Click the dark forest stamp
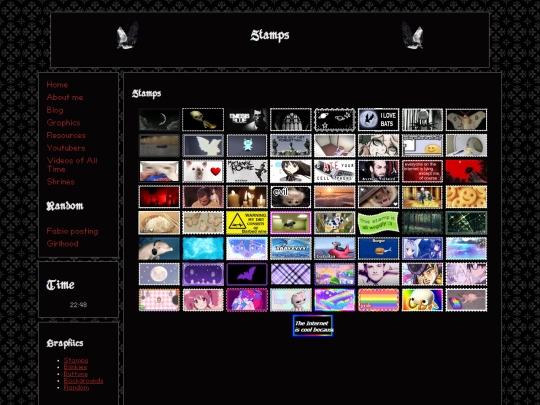Image resolution: width=540 pixels, height=405 pixels. (422, 223)
